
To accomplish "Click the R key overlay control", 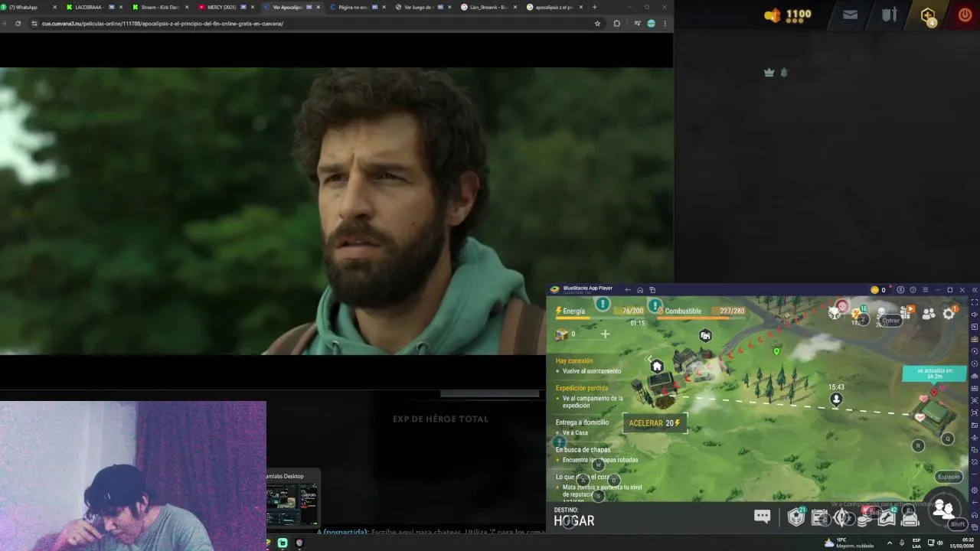I will click(x=918, y=445).
